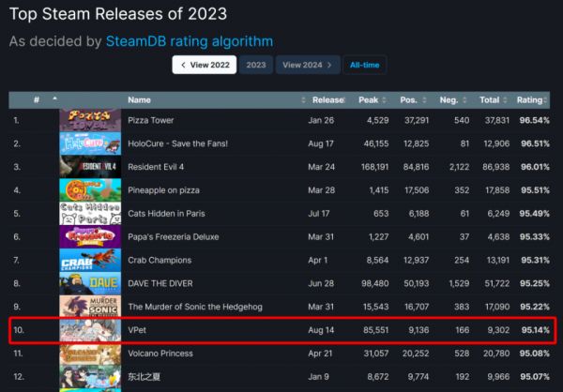Sort the table by Peak players

372,100
